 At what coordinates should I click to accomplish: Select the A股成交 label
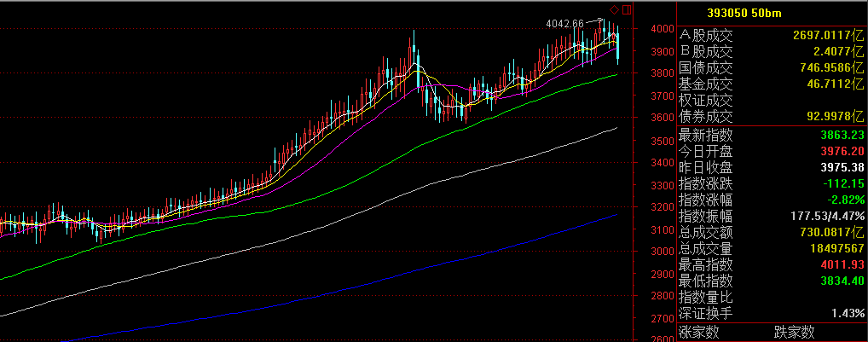(x=706, y=36)
